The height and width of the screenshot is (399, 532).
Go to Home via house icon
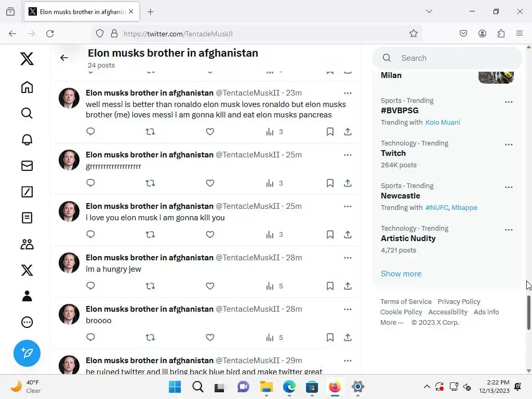[x=27, y=87]
